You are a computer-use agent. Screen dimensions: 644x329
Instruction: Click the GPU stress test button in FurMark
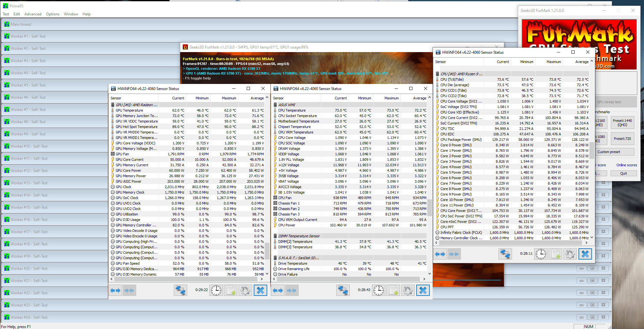(616, 102)
